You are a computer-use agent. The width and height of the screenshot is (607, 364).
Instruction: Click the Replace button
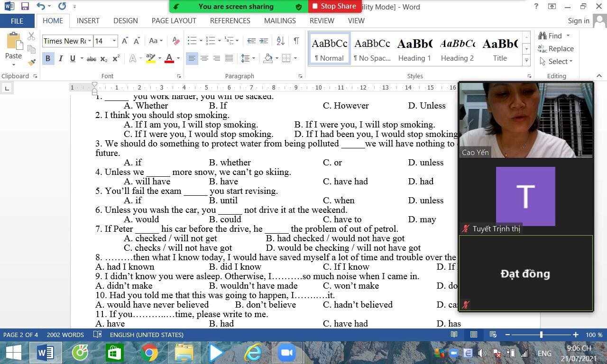556,49
